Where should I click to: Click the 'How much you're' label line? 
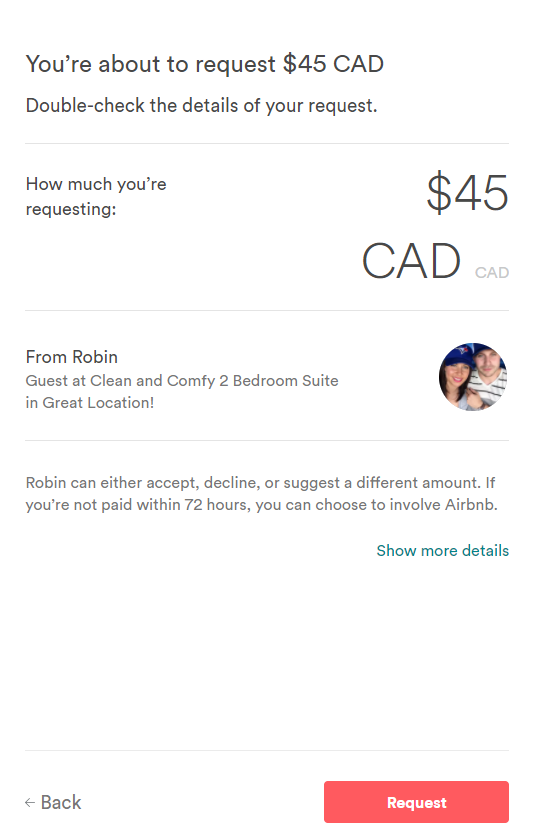click(96, 184)
